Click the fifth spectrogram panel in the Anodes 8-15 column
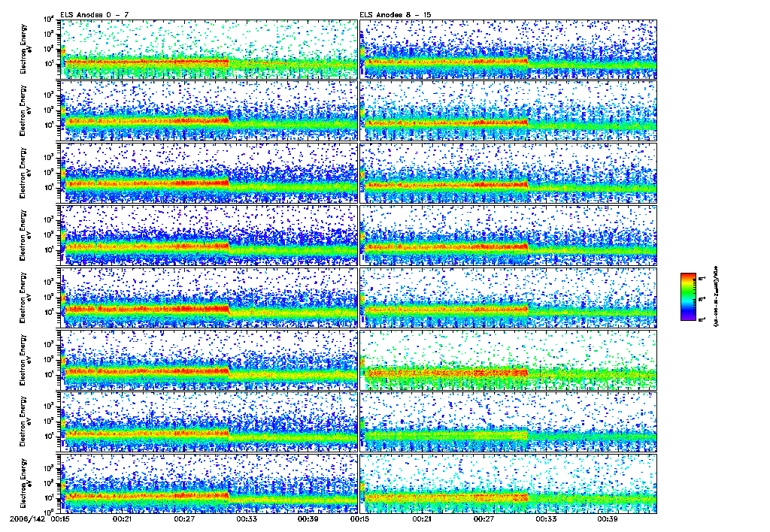 click(x=508, y=298)
